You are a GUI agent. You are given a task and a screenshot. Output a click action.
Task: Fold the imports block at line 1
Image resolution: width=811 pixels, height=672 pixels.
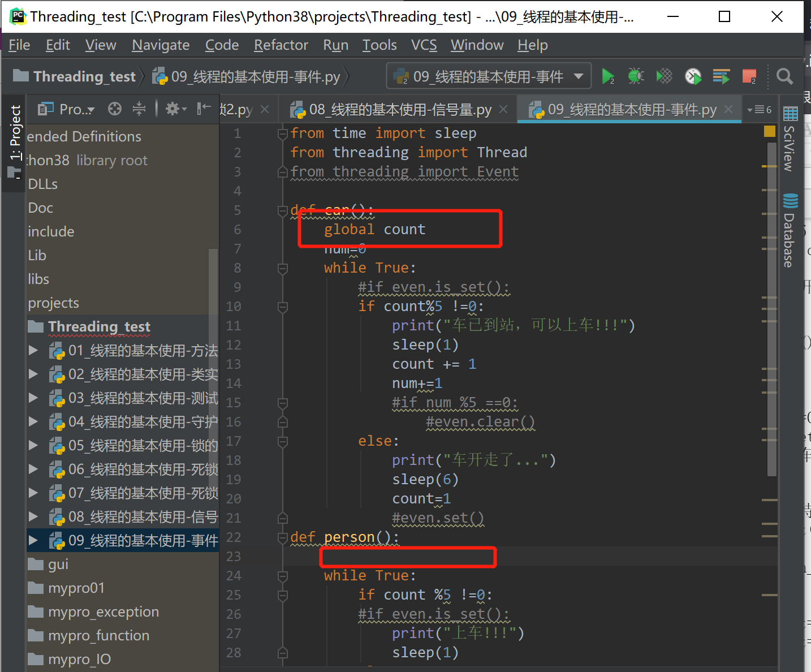(x=283, y=134)
